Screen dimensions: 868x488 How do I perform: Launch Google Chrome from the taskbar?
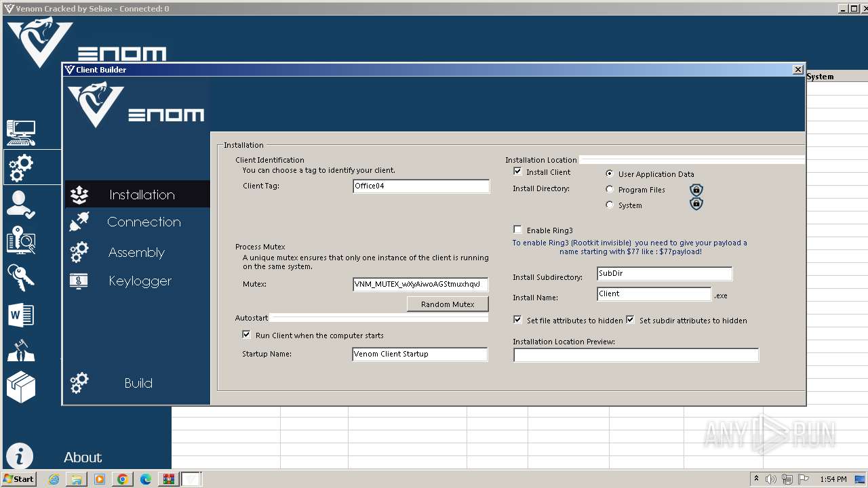click(123, 479)
